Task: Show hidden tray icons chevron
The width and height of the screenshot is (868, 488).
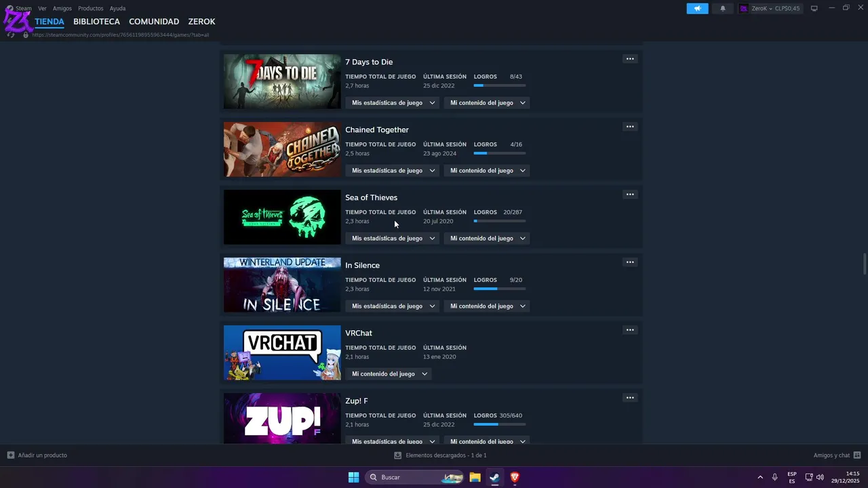Action: tap(760, 477)
